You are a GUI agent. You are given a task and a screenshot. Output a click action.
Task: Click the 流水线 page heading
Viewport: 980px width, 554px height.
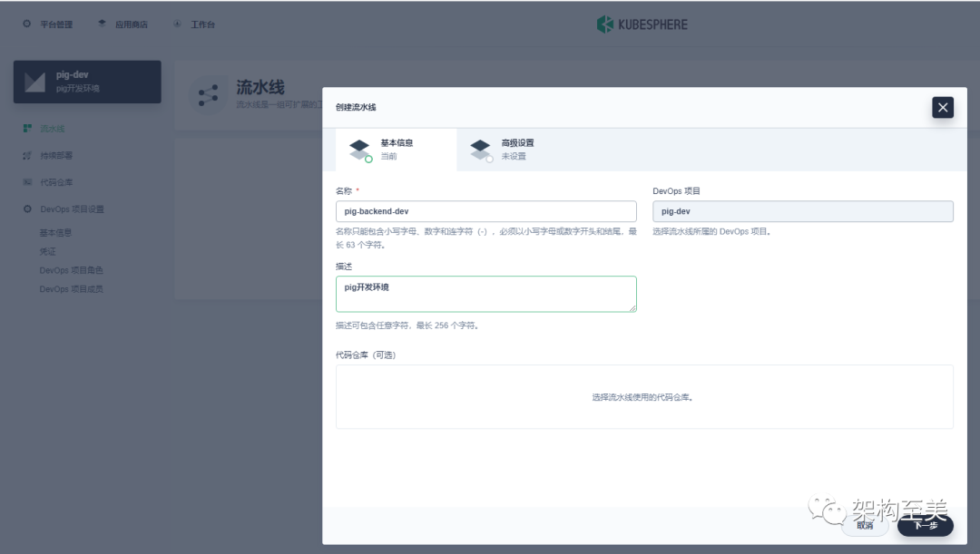tap(260, 87)
